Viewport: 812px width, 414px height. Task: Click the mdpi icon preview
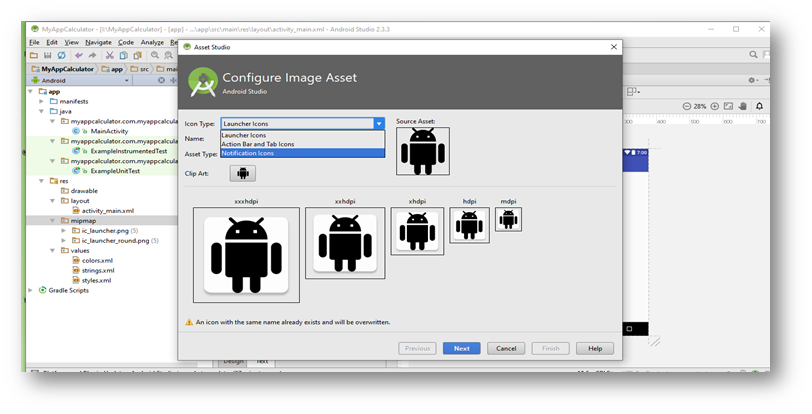point(509,219)
